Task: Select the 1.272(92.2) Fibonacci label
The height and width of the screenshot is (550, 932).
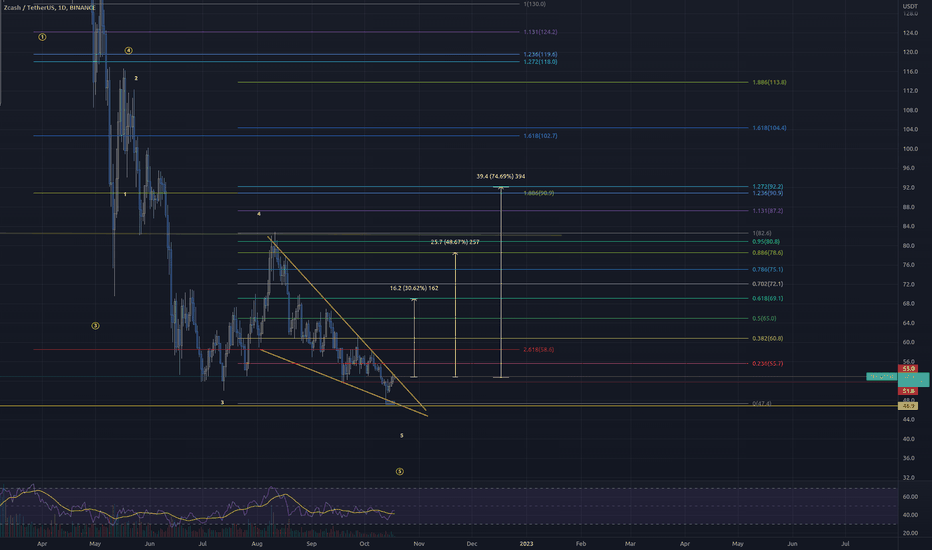Action: click(767, 187)
